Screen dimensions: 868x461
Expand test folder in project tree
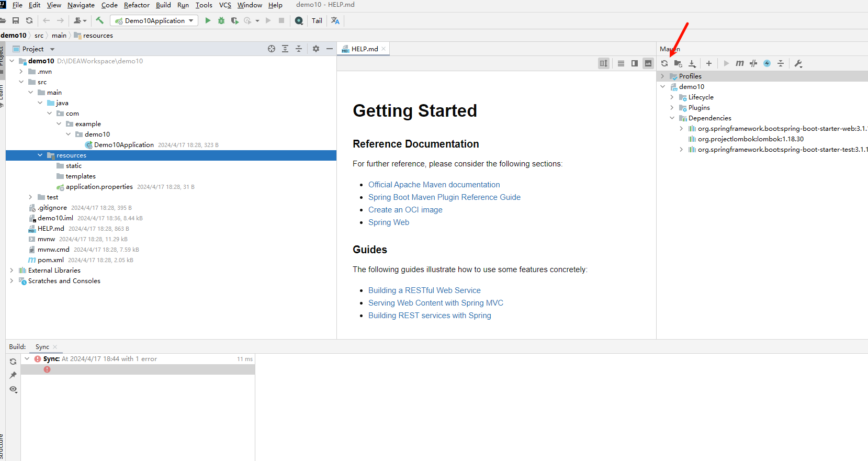pos(30,197)
